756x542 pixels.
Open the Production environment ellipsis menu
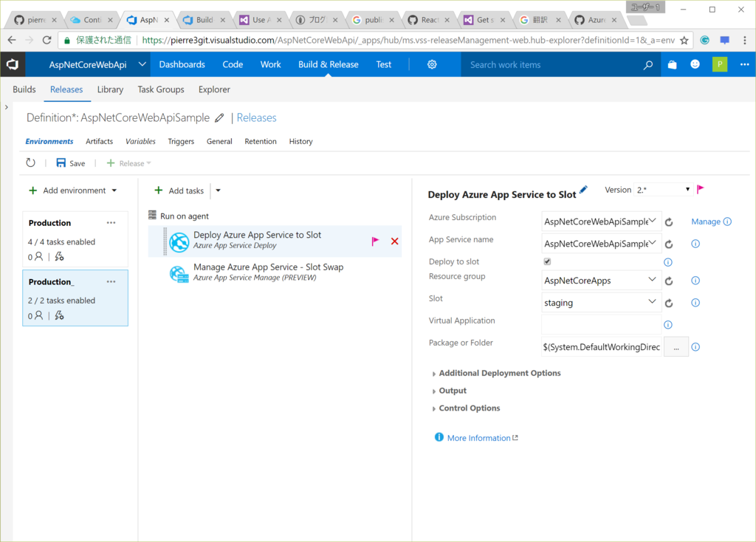click(111, 223)
